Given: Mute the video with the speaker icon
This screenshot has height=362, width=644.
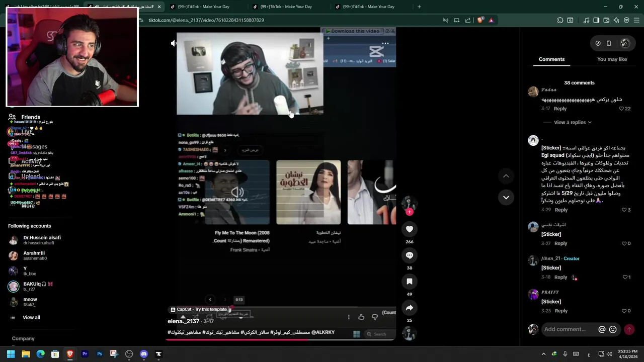Looking at the screenshot, I should (174, 43).
